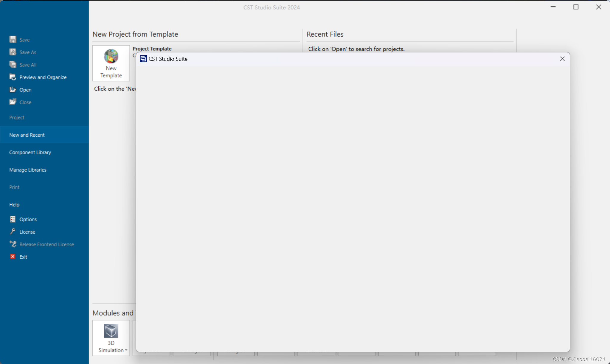610x364 pixels.
Task: Open the Project section expander
Action: click(x=16, y=117)
